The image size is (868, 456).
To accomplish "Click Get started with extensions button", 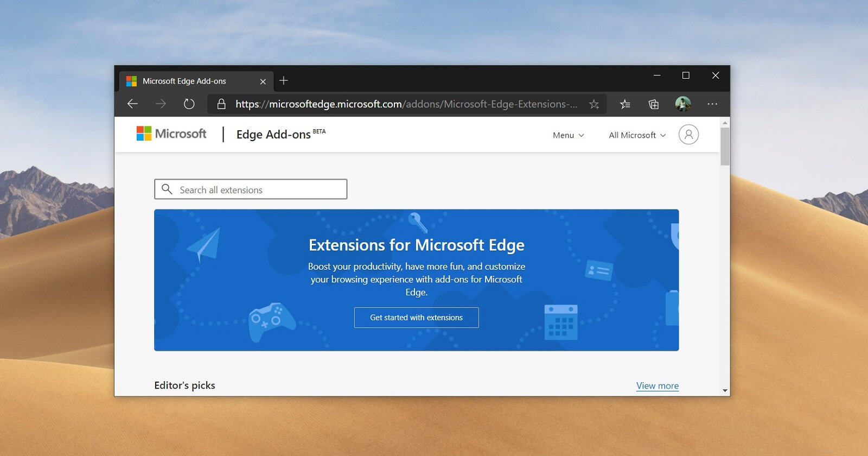I will (x=417, y=318).
